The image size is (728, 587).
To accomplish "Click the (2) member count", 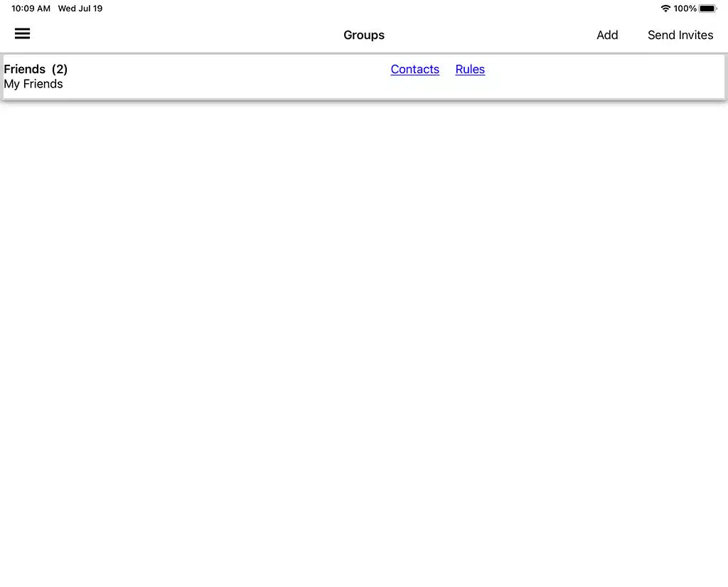I will click(x=60, y=69).
